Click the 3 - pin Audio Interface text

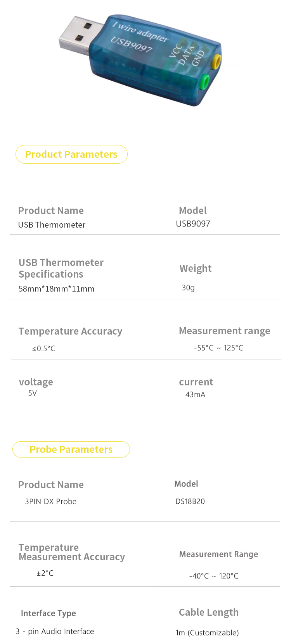(55, 631)
